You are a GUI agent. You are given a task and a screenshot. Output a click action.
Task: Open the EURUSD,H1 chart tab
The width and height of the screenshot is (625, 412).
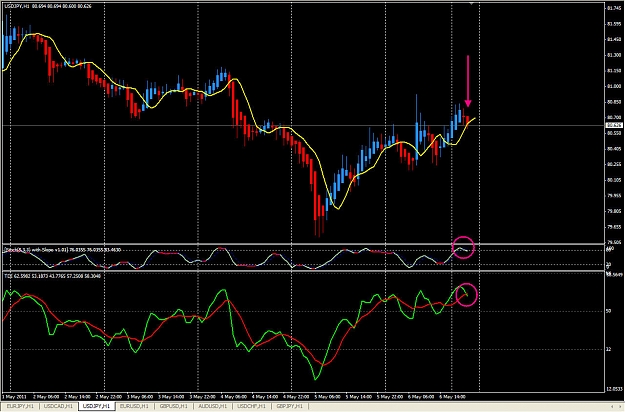click(x=135, y=406)
